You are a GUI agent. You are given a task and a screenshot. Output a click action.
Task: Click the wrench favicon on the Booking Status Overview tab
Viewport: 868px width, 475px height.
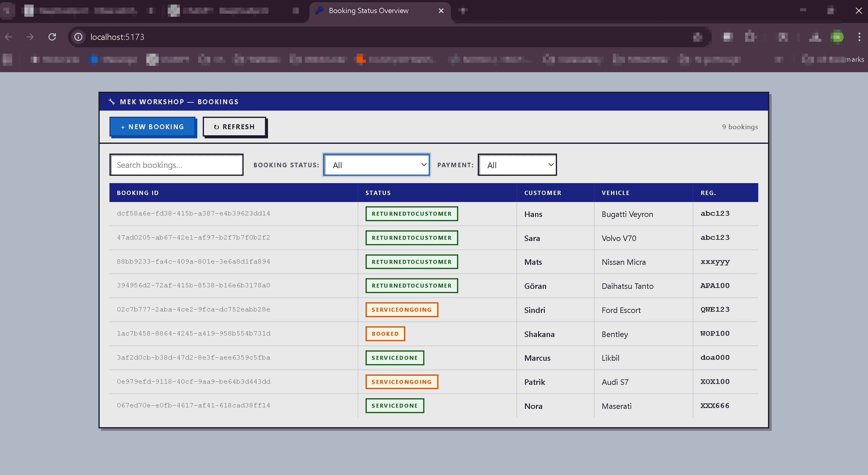[320, 10]
